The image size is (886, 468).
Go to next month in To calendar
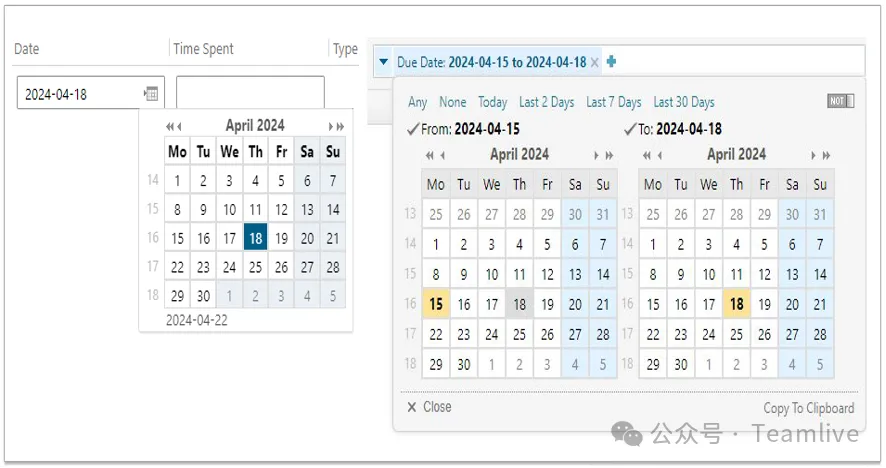click(x=813, y=155)
